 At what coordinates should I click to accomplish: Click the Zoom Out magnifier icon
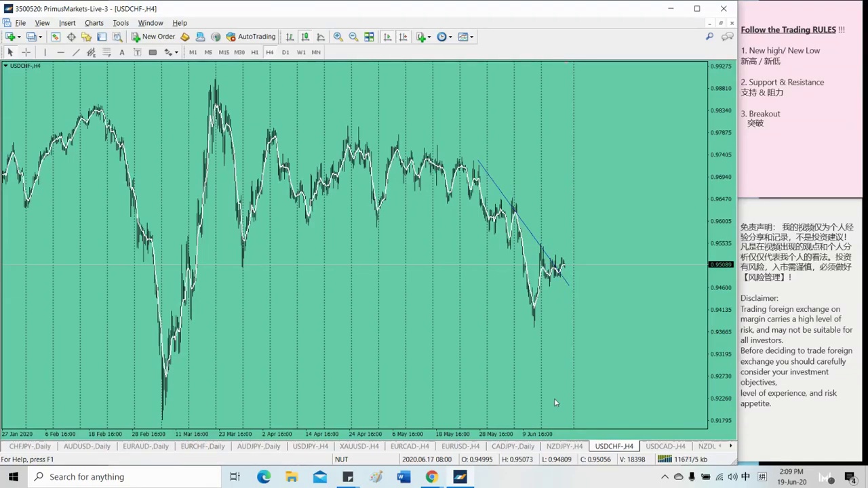tap(353, 37)
